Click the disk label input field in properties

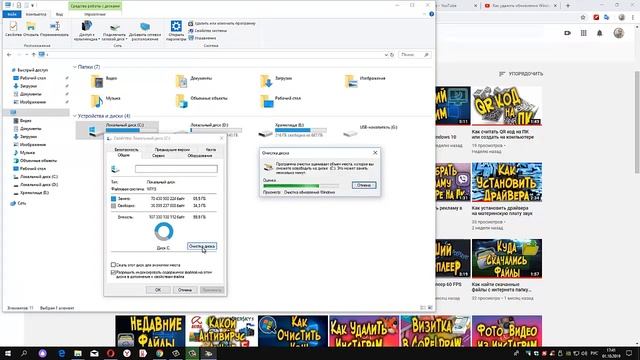click(x=176, y=169)
